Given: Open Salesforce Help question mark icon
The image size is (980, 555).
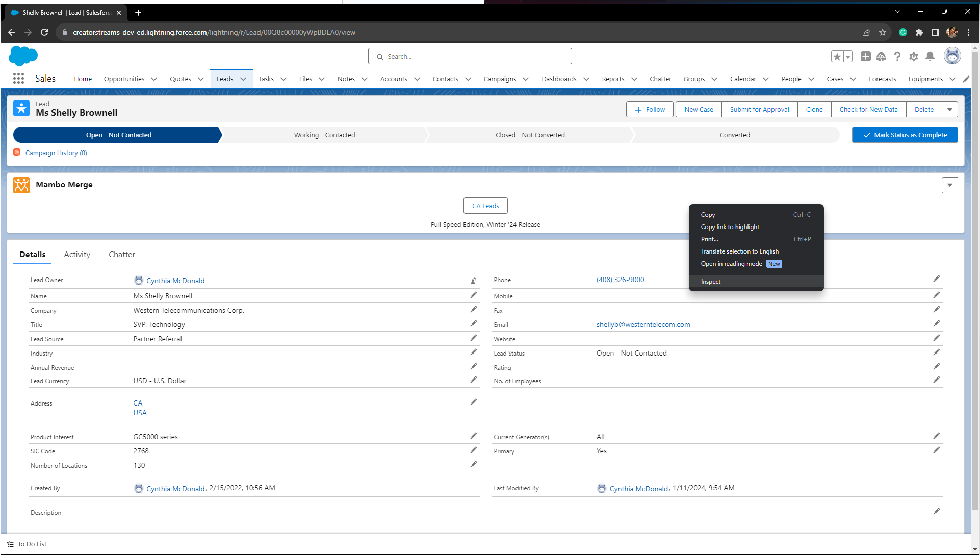Looking at the screenshot, I should 898,57.
